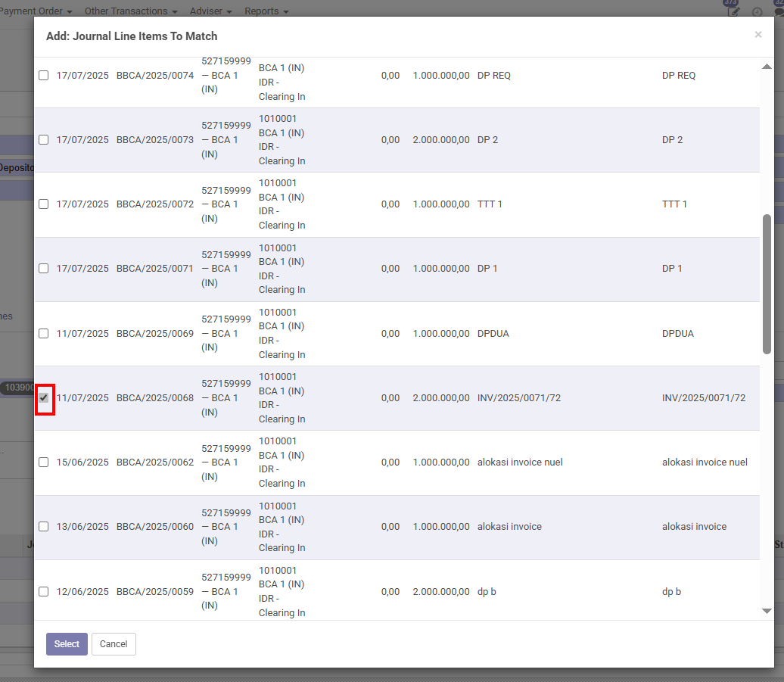Tick the checkbox for BBCA/2025/0062
The width and height of the screenshot is (784, 682).
[44, 462]
